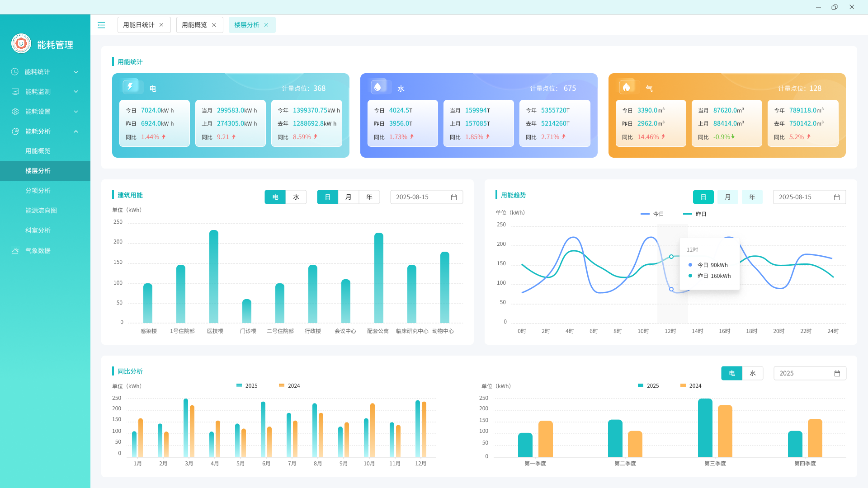Screen dimensions: 868x488
Task: Open calendar icon in 建筑用能 date field
Action: point(454,197)
